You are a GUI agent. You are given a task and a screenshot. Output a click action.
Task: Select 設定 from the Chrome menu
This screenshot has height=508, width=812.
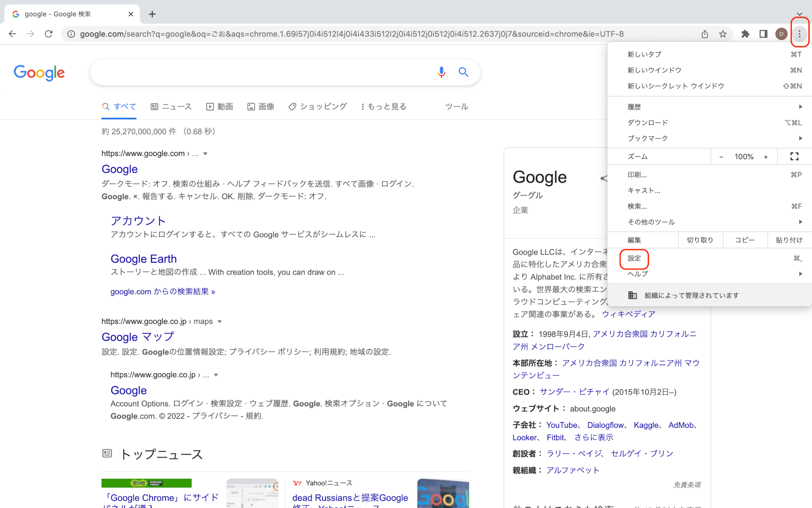click(634, 258)
